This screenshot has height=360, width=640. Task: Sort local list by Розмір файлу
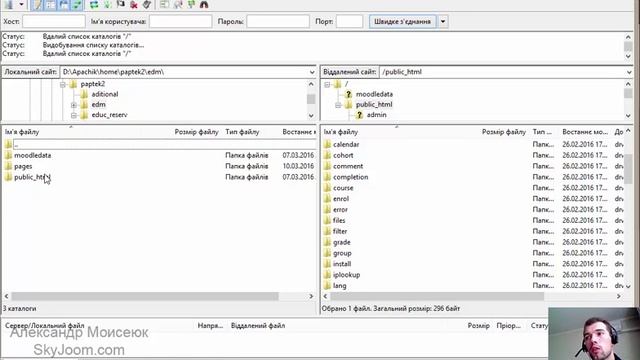point(196,132)
